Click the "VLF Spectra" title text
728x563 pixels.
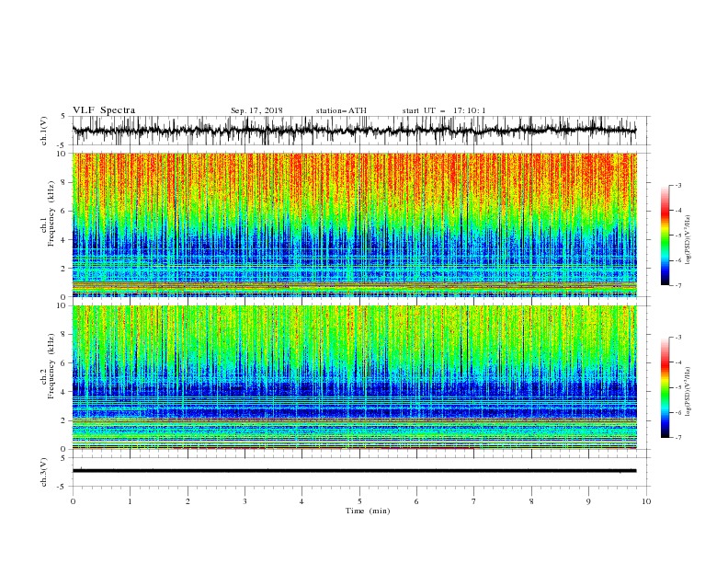coord(104,110)
